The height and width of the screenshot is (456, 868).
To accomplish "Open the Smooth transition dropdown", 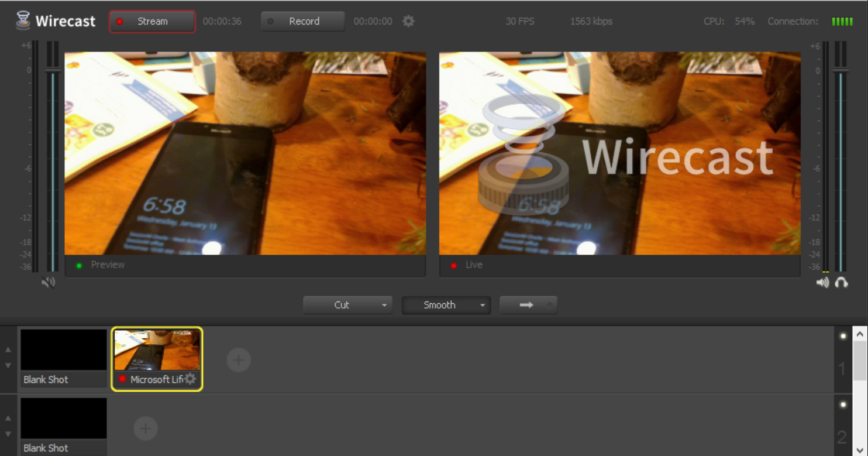I will (482, 304).
